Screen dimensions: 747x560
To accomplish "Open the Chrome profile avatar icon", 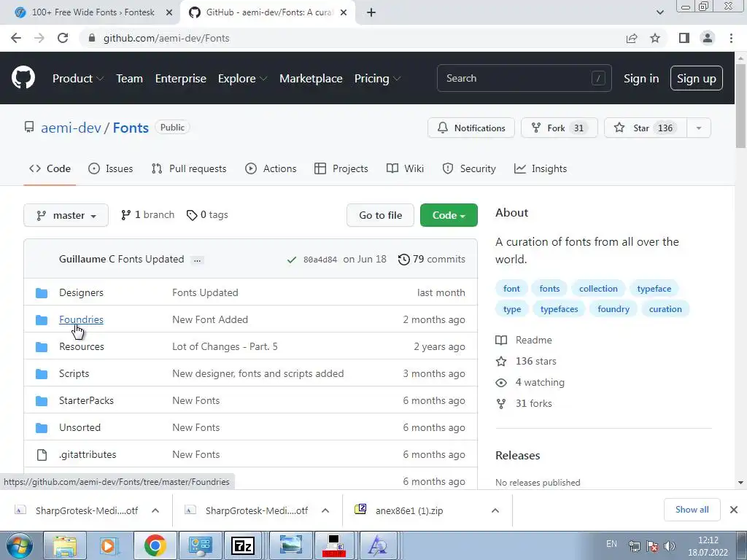I will 708,38.
